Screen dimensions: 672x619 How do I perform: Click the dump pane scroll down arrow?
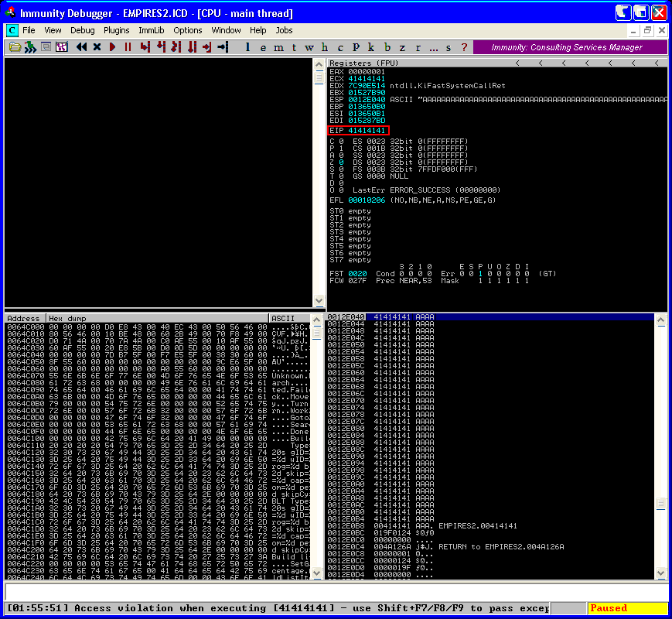317,573
